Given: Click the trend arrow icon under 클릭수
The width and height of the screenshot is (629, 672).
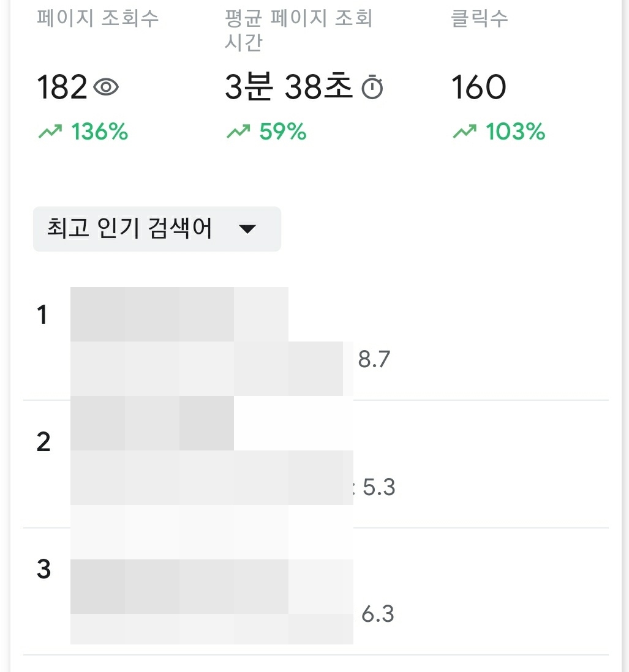Looking at the screenshot, I should point(465,130).
